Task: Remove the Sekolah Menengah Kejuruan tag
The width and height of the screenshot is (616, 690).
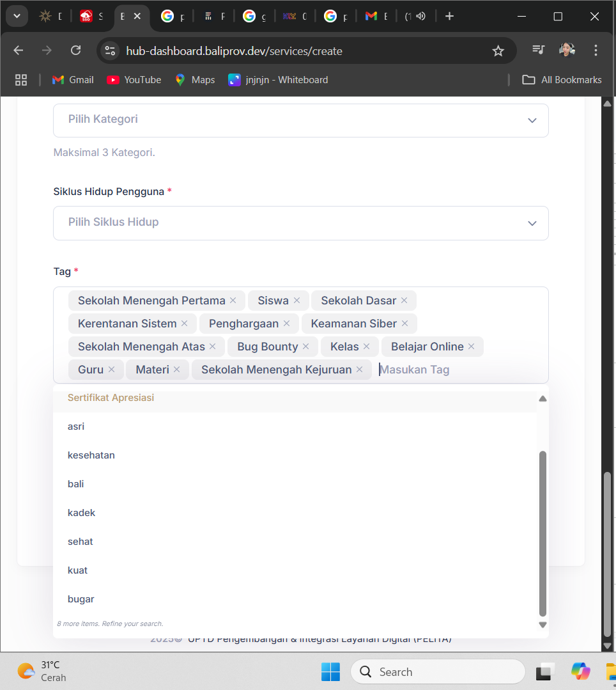Action: pos(359,370)
